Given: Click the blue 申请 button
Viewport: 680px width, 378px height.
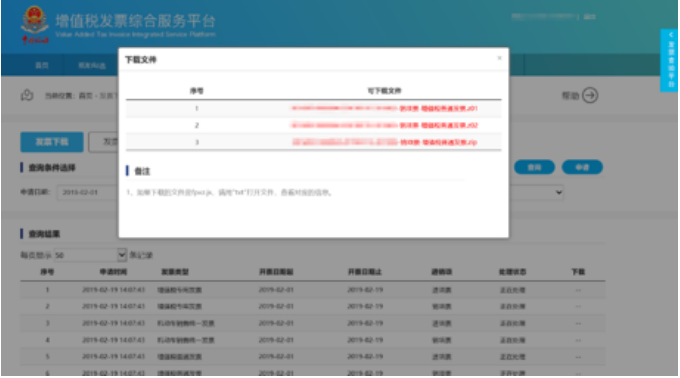Looking at the screenshot, I should 582,167.
